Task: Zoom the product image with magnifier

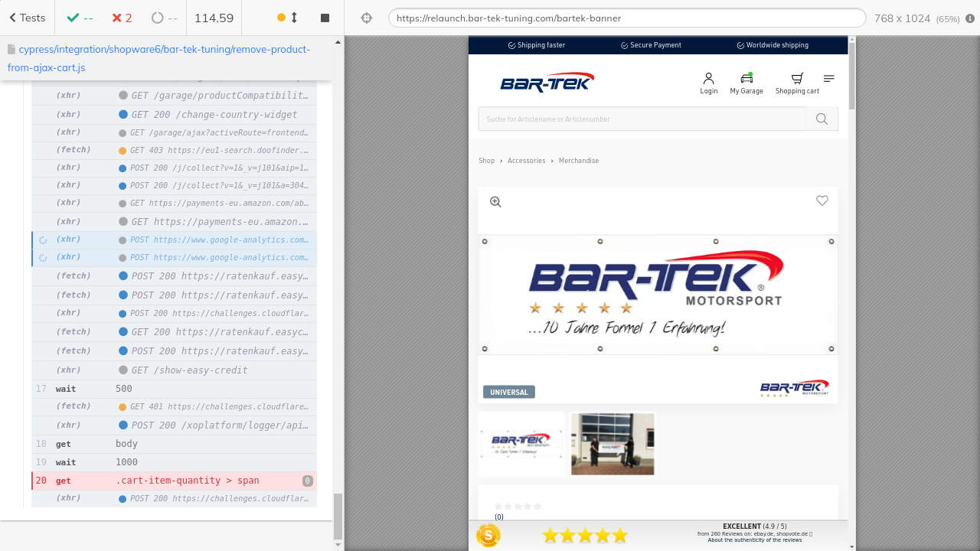Action: point(495,202)
